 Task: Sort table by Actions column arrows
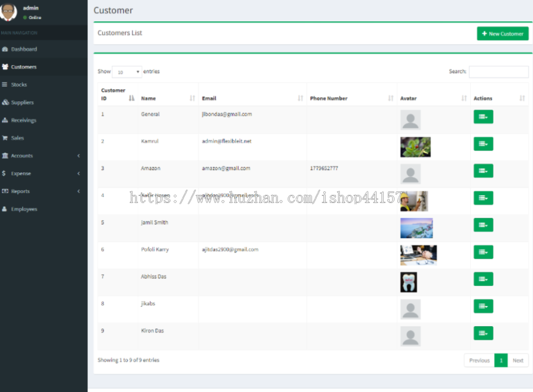[x=522, y=98]
